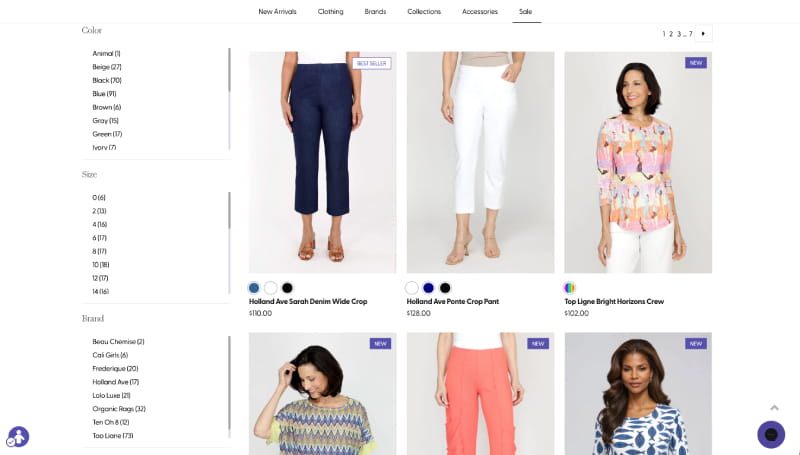Open the Accessories menu
This screenshot has width=800, height=455.
[x=479, y=11]
